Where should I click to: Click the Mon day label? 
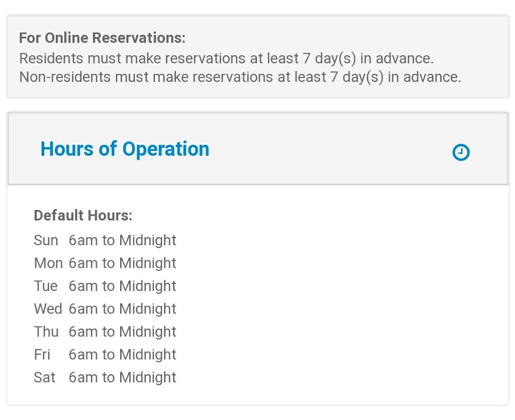(48, 263)
